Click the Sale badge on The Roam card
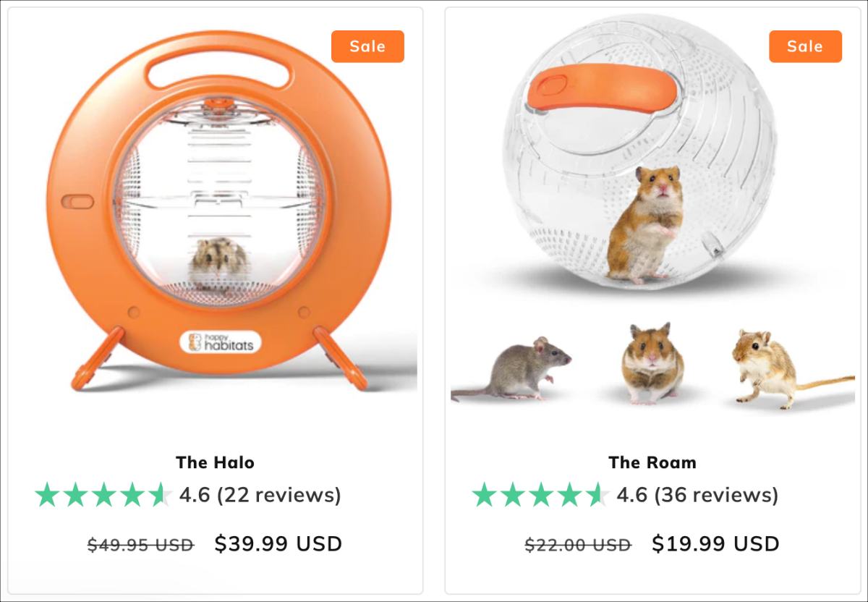The height and width of the screenshot is (602, 868). [805, 46]
